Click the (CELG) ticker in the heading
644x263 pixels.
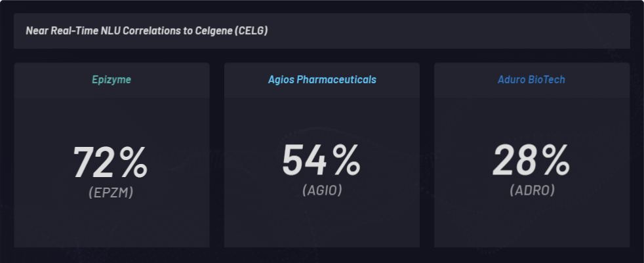251,31
